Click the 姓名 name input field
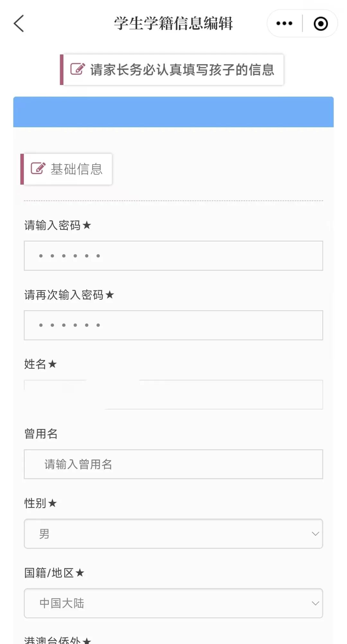The height and width of the screenshot is (644, 347). point(173,395)
